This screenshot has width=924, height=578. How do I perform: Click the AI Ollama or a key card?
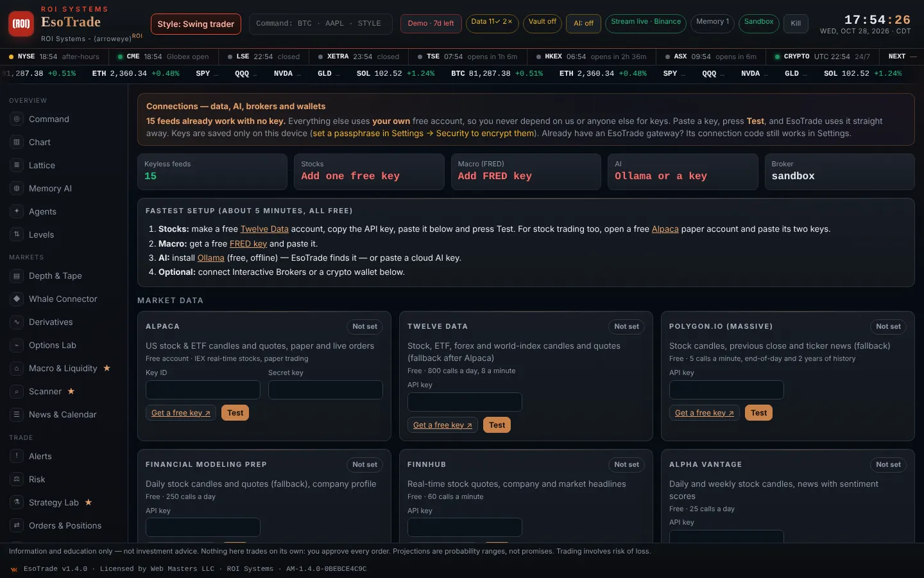tap(683, 171)
